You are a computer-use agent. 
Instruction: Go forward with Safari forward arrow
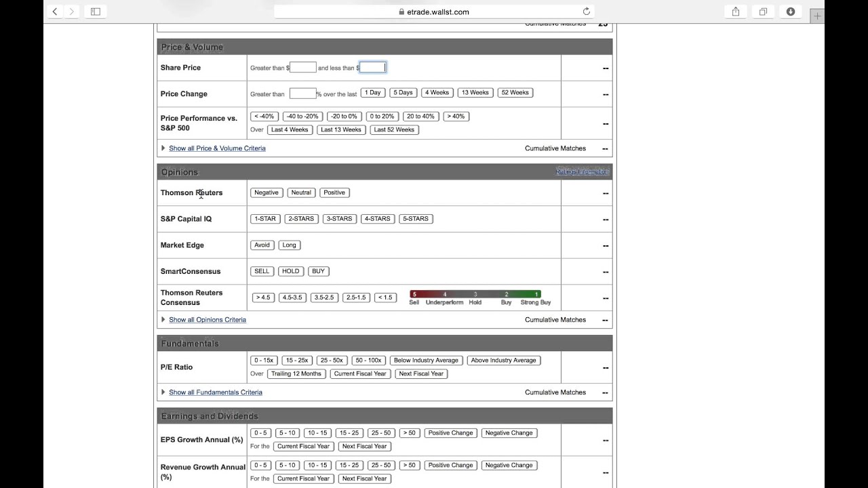[x=72, y=12]
